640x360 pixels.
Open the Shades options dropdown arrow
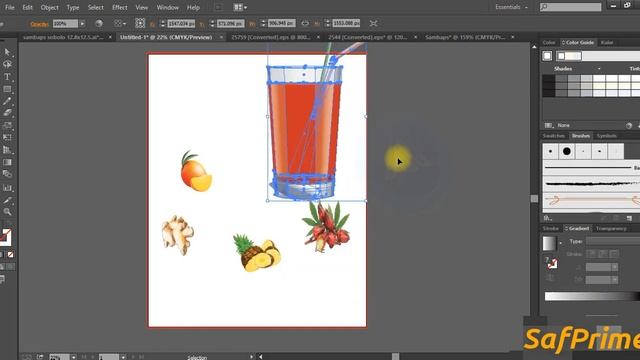click(599, 69)
